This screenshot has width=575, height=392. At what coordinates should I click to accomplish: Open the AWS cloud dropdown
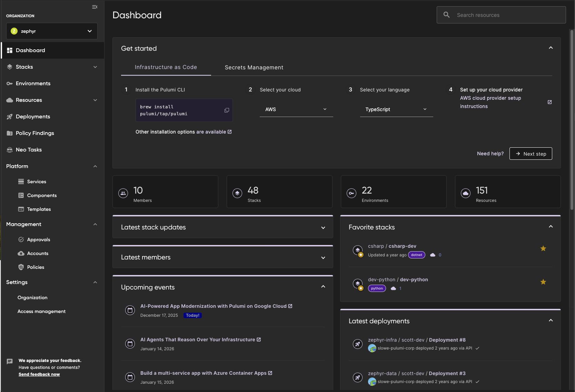point(296,109)
